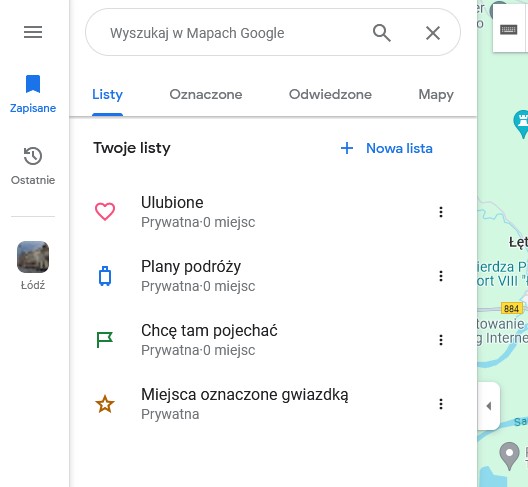Click the pink heart icon of Ulubione
528x487 pixels.
click(105, 212)
